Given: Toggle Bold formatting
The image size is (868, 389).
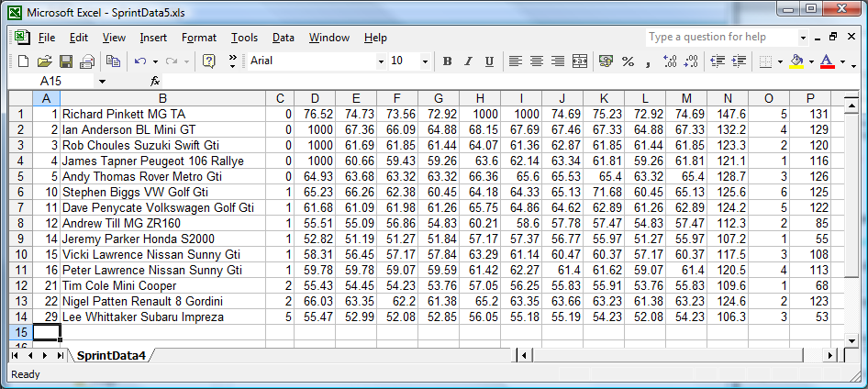Looking at the screenshot, I should pos(447,61).
